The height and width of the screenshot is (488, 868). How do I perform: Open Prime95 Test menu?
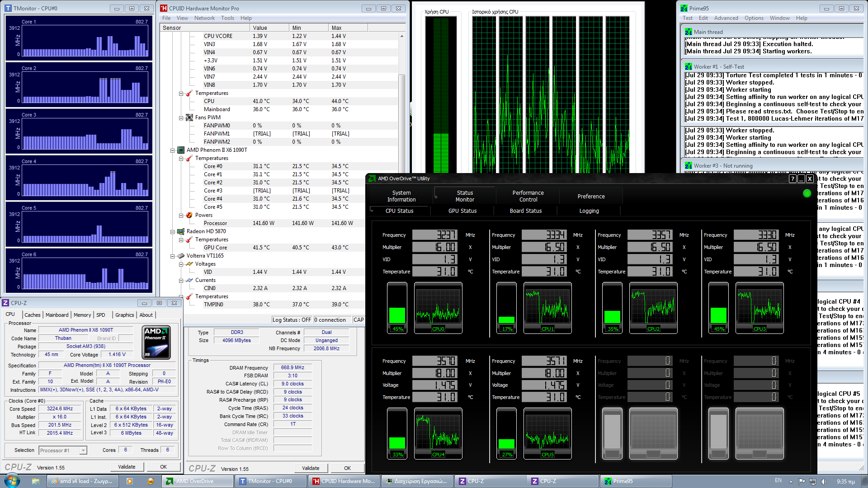tap(688, 18)
